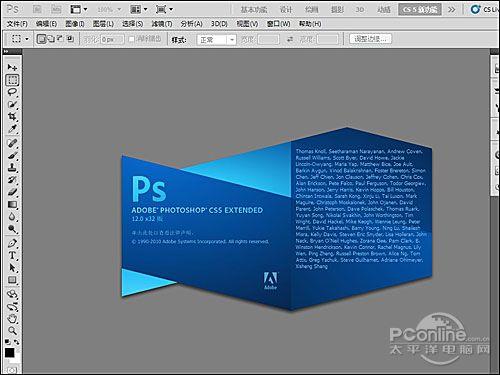Select the Rectangular Marquee tool in toolbox
Image resolution: width=500 pixels, height=375 pixels.
point(12,80)
